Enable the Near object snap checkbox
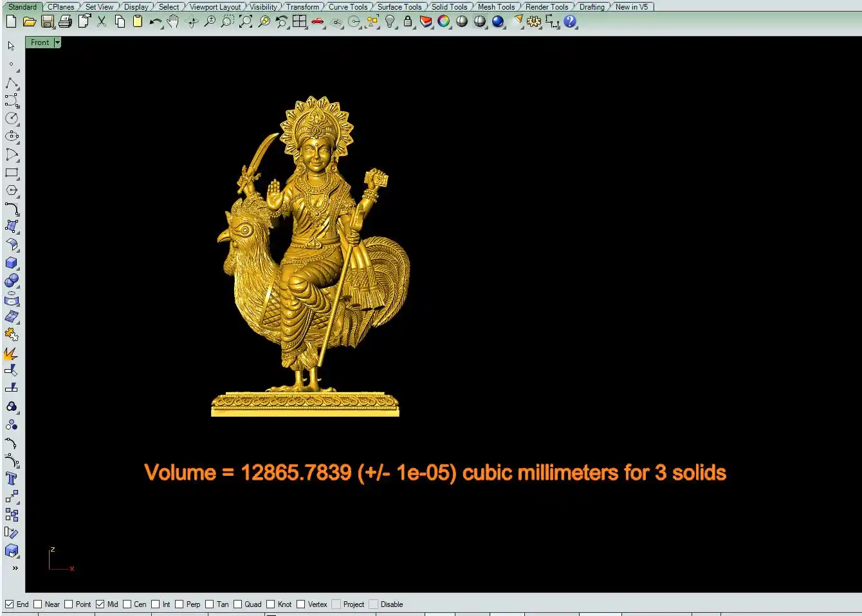 pyautogui.click(x=38, y=604)
